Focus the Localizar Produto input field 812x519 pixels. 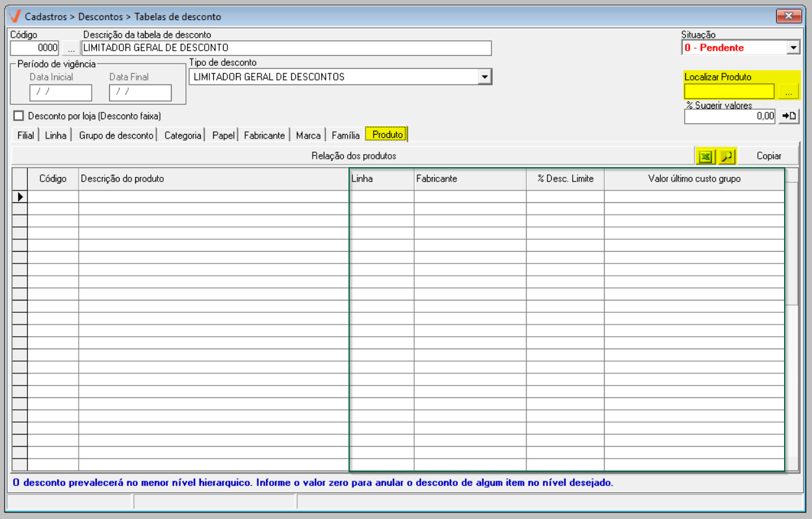[729, 92]
